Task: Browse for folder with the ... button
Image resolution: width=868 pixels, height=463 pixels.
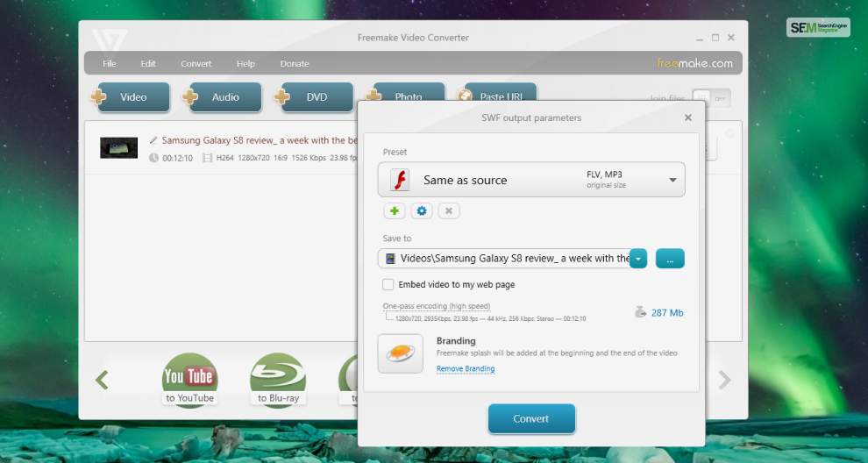Action: [x=670, y=259]
